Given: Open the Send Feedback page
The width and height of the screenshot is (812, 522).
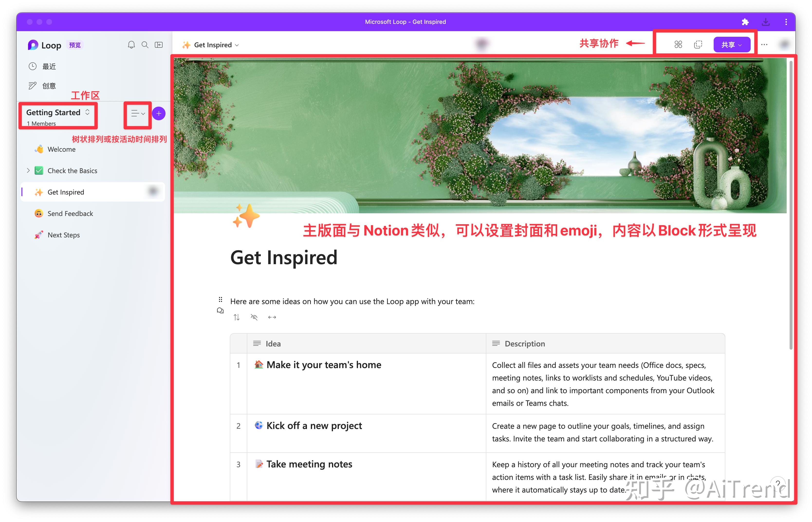Looking at the screenshot, I should click(x=70, y=213).
